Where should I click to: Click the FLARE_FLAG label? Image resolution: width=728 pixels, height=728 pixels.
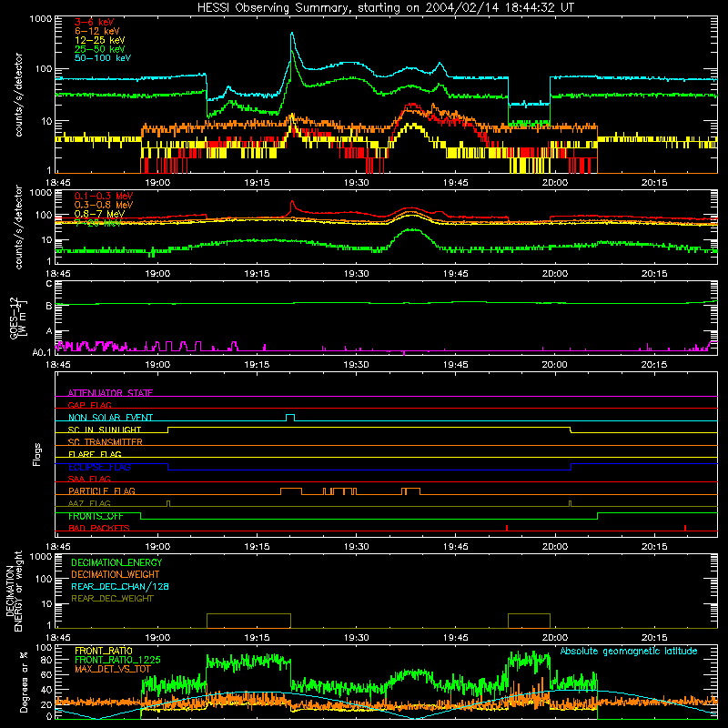[x=95, y=453]
